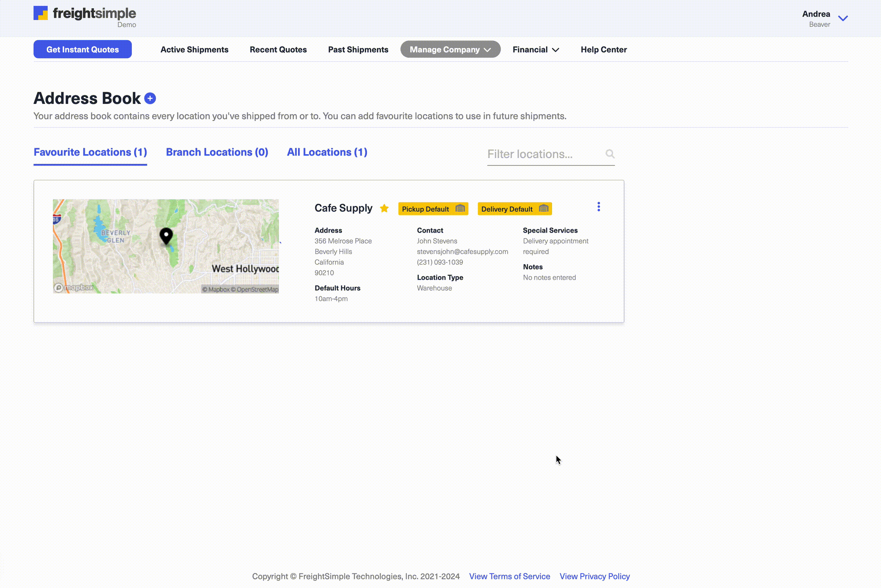Click the plus icon beside Address Book
This screenshot has width=881, height=588.
click(x=150, y=98)
